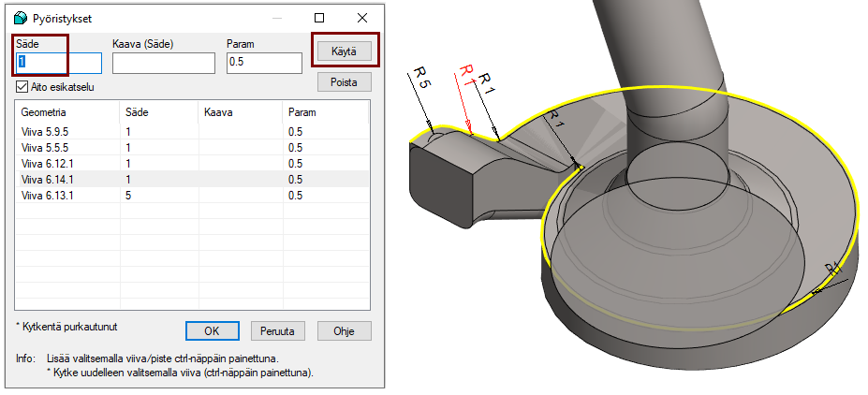Image resolution: width=868 pixels, height=395 pixels.
Task: Click the Säde input field
Action: pyautogui.click(x=59, y=63)
